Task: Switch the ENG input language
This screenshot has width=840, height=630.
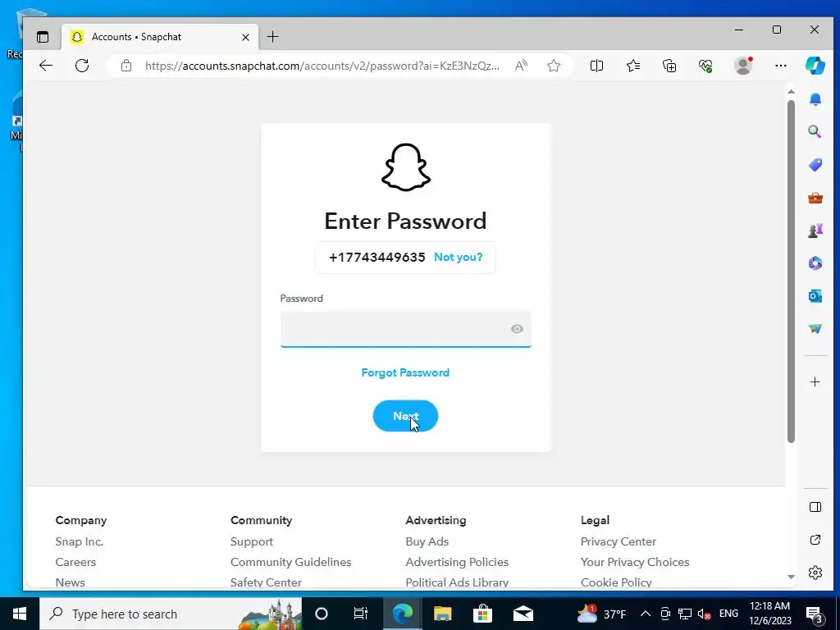Action: pyautogui.click(x=728, y=614)
